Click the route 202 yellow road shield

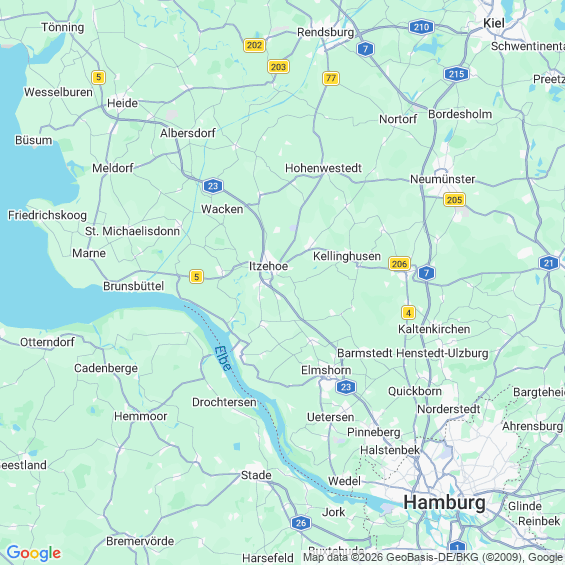pyautogui.click(x=254, y=45)
